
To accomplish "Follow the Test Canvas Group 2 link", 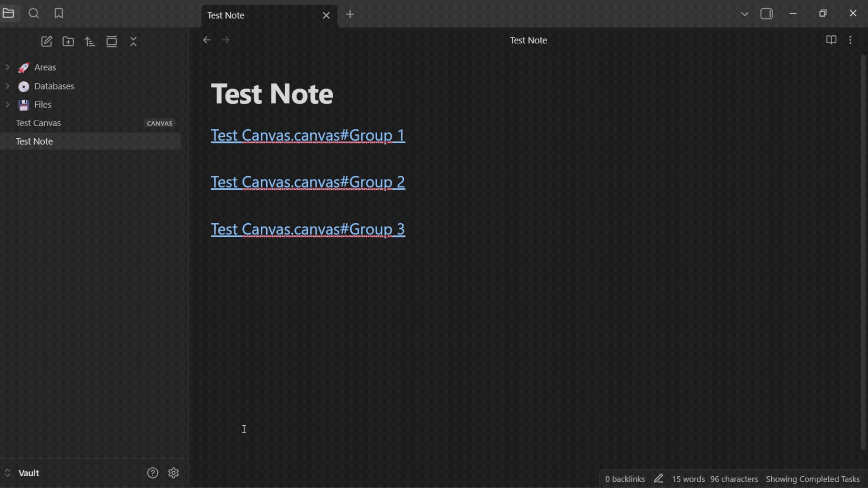I will tap(307, 182).
